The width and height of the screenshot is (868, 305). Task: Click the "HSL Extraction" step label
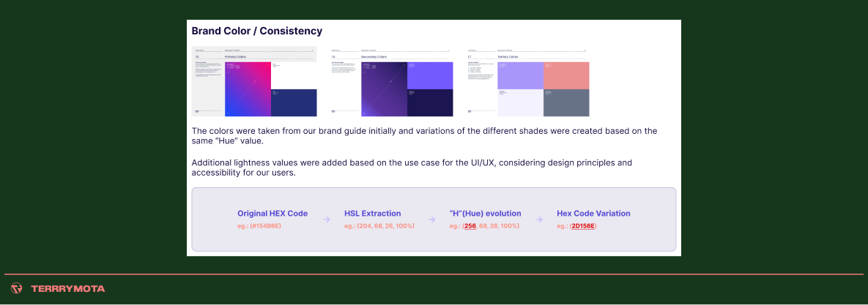373,214
